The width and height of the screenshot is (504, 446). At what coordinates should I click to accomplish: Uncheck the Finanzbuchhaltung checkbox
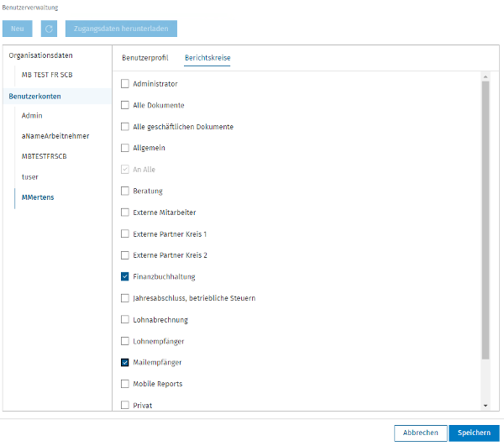coord(124,276)
